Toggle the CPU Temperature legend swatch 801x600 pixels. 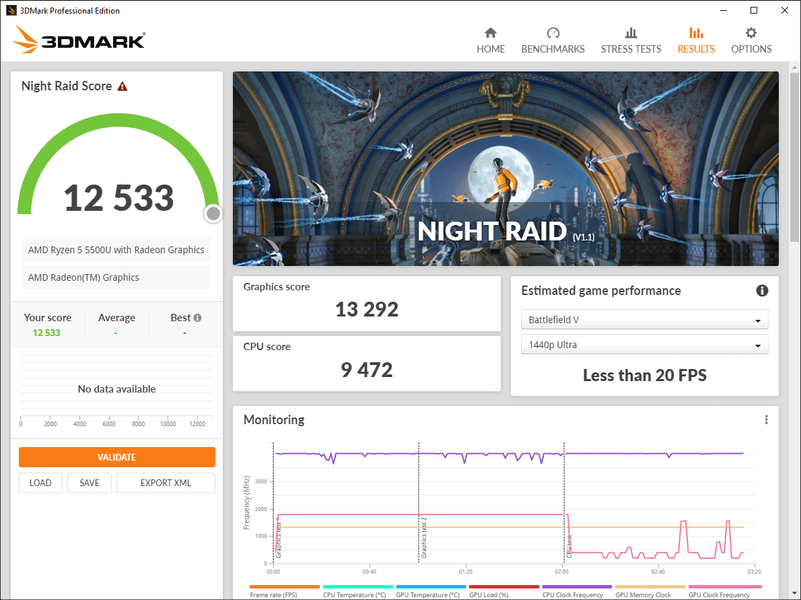[358, 587]
